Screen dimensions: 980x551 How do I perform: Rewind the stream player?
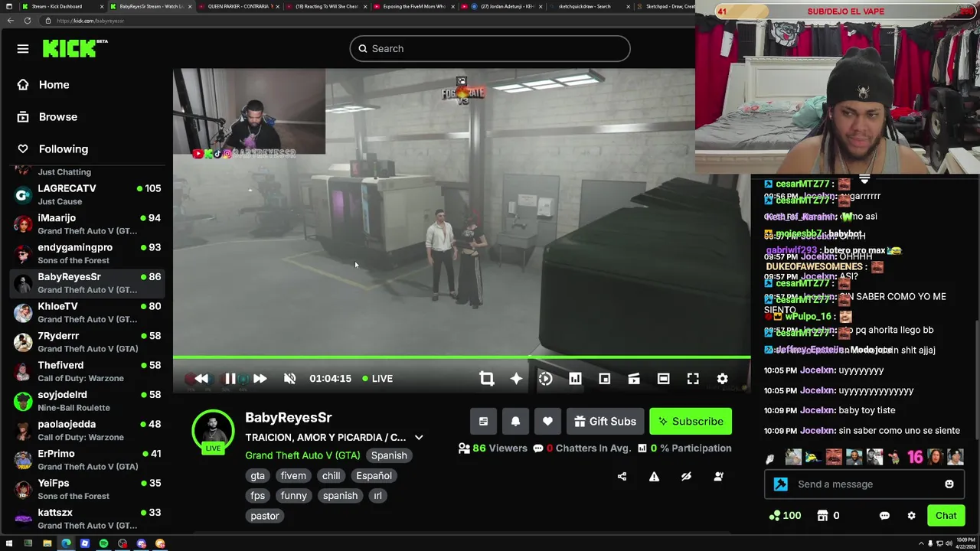(201, 379)
